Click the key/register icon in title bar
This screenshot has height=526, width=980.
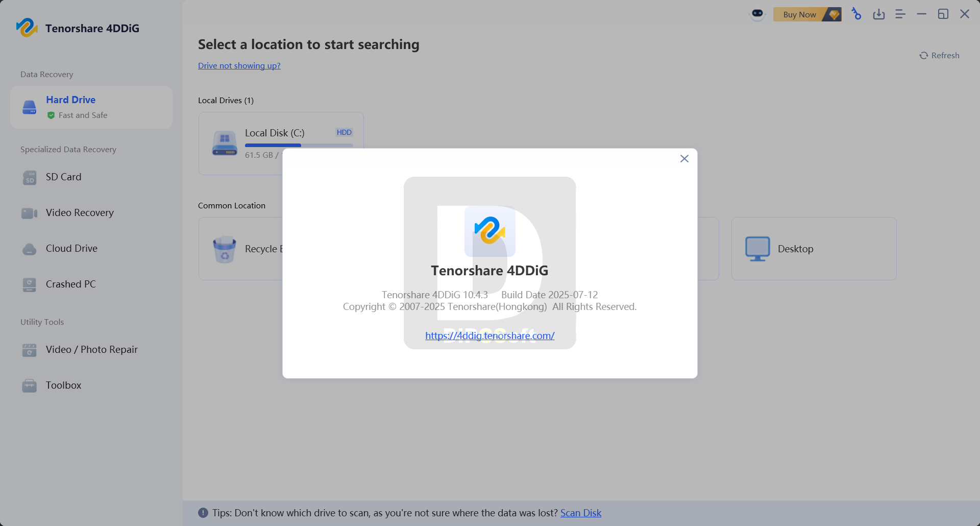(x=856, y=14)
